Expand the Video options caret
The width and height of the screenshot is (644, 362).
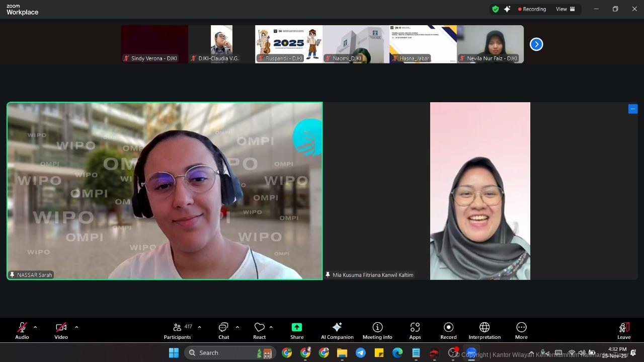coord(76,327)
